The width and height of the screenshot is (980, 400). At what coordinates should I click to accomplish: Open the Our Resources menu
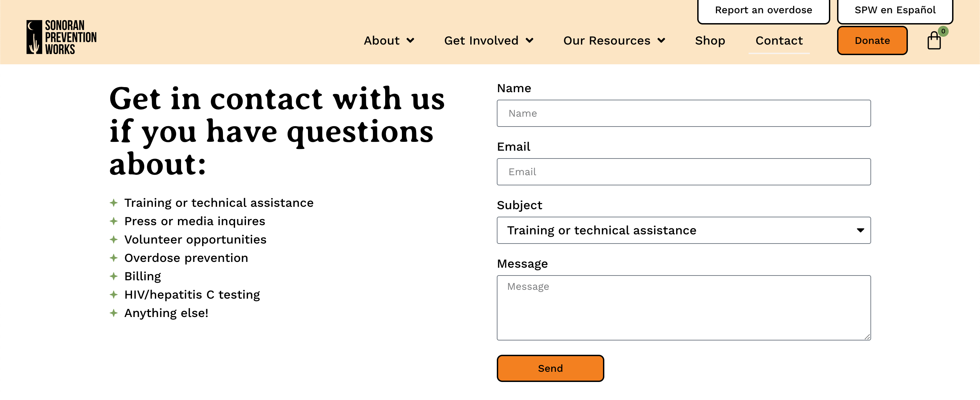(606, 41)
